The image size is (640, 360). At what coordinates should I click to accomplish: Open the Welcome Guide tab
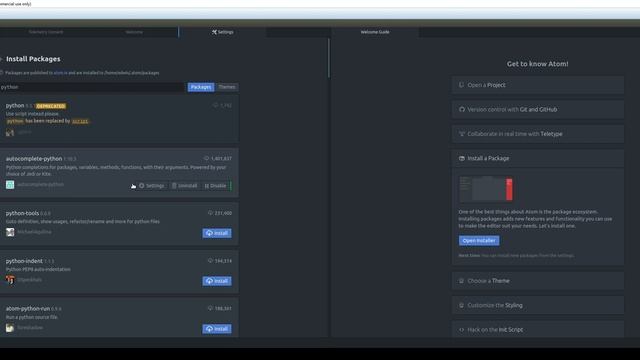375,32
